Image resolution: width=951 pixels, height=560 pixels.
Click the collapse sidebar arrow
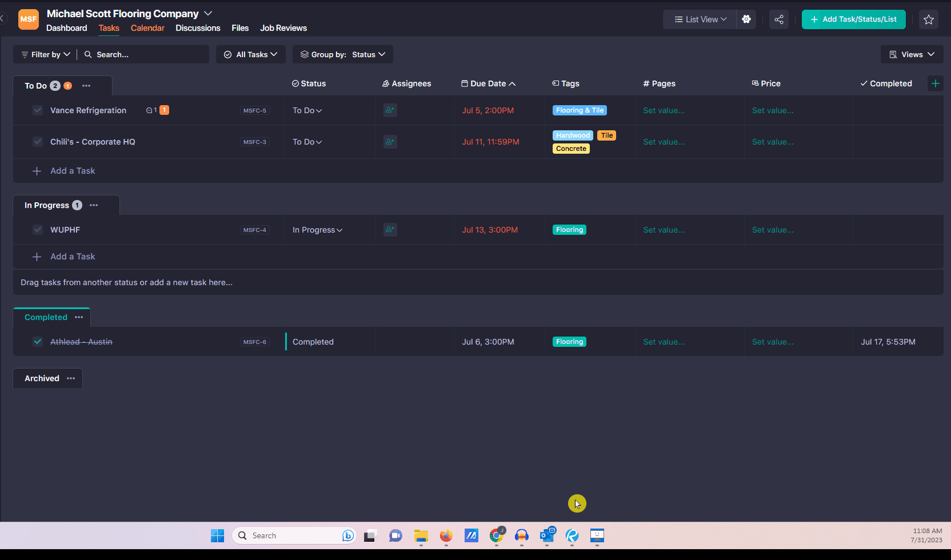[2, 19]
